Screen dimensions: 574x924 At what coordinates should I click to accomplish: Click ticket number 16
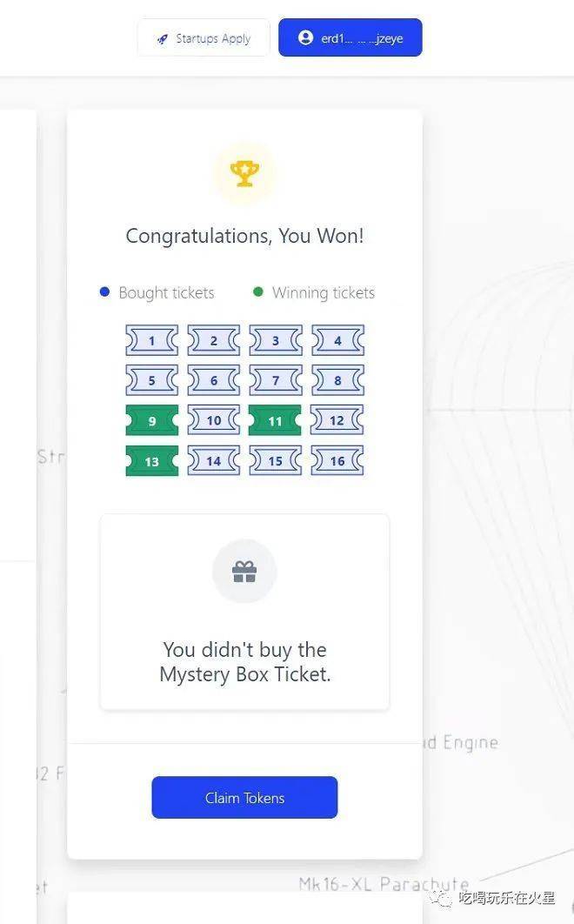[337, 461]
